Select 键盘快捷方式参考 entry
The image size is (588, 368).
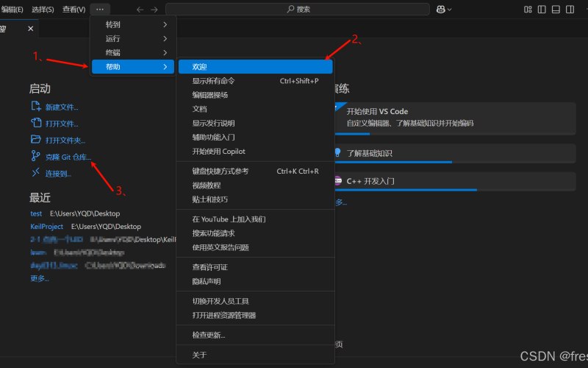255,171
